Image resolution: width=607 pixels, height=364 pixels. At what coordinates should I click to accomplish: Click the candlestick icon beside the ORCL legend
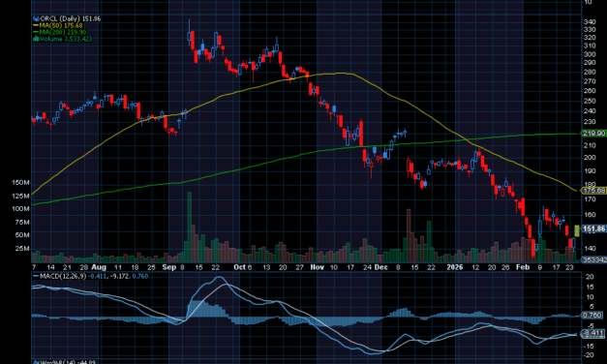37,18
